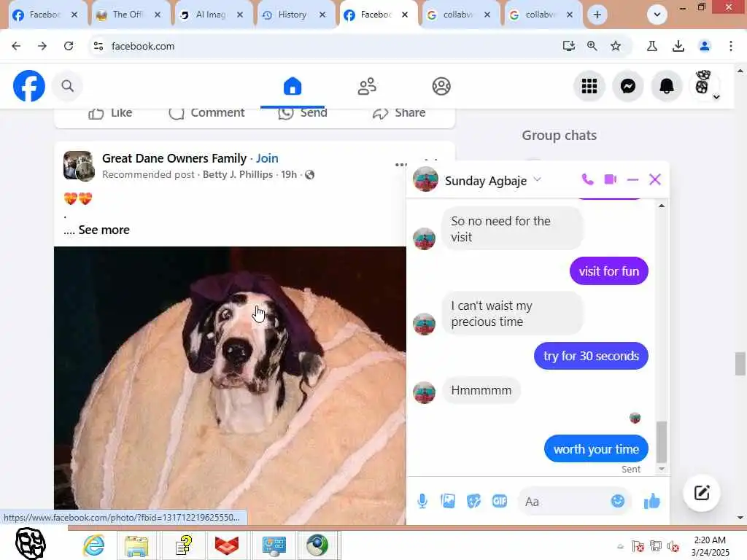Record a voice clip in chat
747x560 pixels.
[x=422, y=501]
